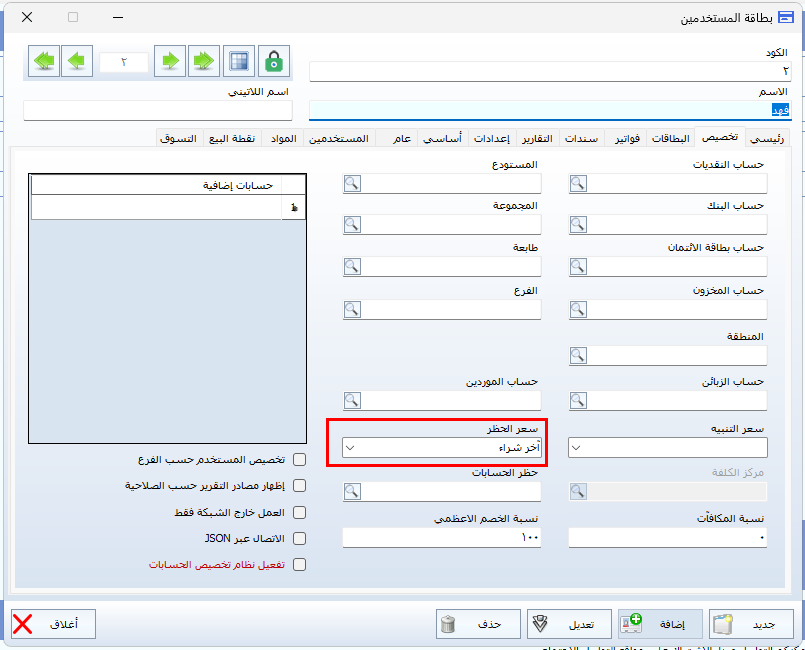Click the search icon for المستودع field
805x650 pixels.
pyautogui.click(x=352, y=183)
